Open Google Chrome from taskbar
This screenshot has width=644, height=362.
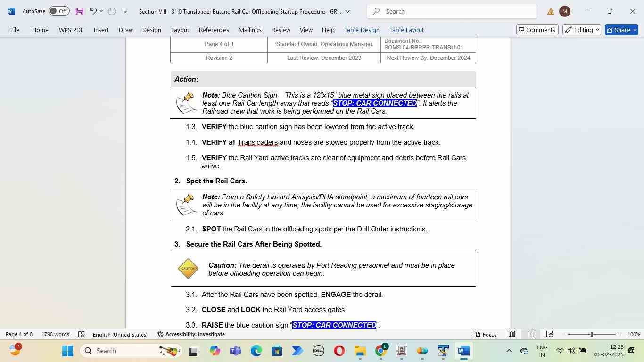pos(381,351)
